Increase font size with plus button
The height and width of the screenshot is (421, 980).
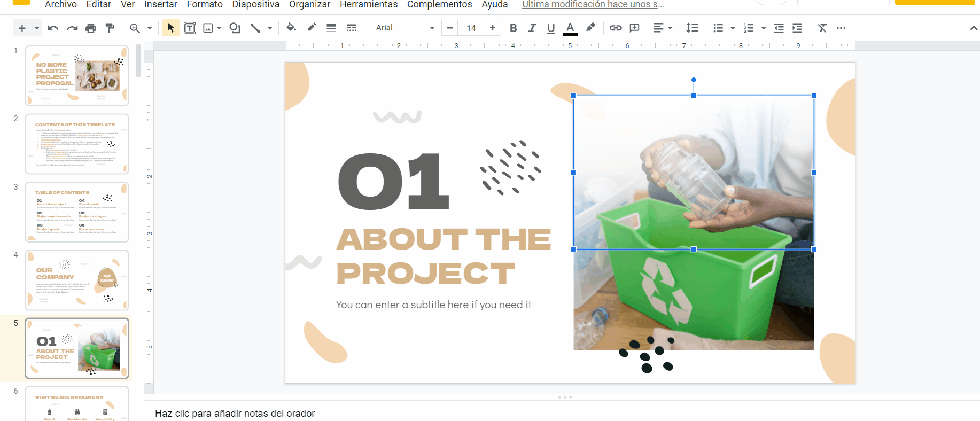tap(492, 28)
